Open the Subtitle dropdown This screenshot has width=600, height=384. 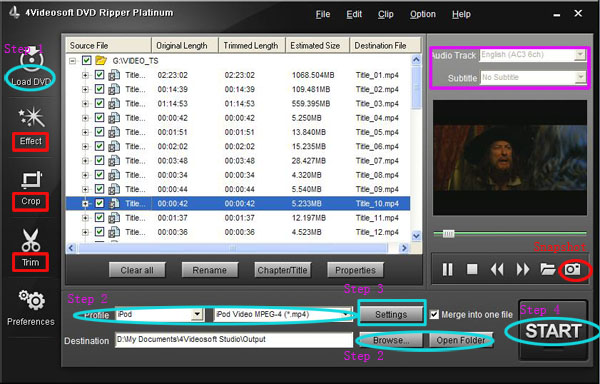pos(580,77)
